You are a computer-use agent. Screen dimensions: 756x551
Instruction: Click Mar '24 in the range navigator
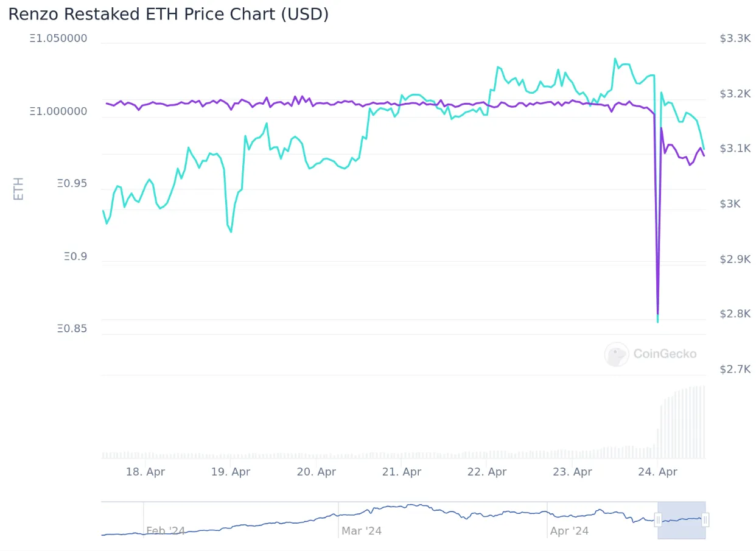[362, 531]
